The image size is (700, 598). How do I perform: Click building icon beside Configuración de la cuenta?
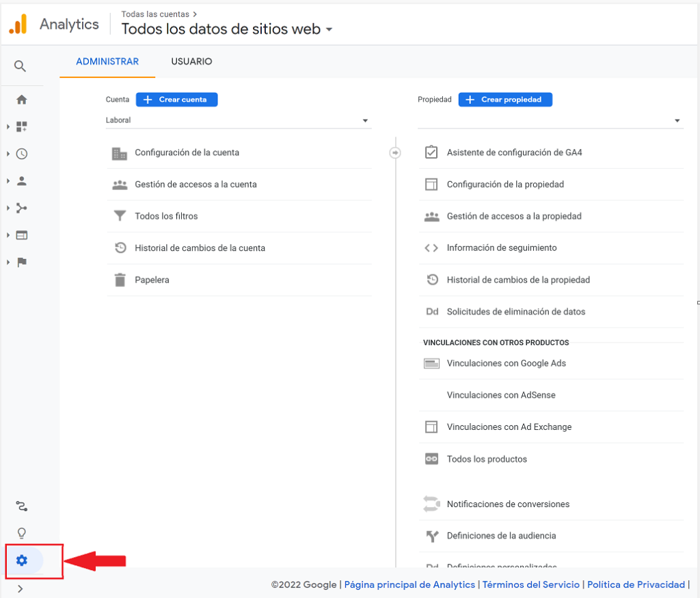[119, 154]
